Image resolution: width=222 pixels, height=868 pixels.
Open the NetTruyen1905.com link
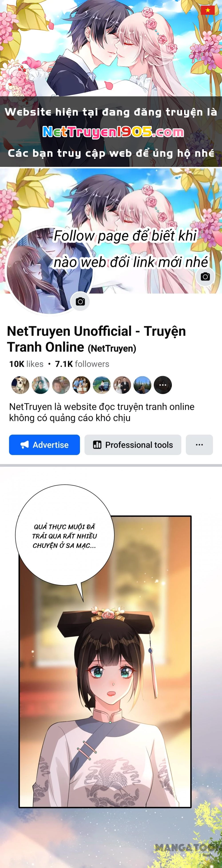click(x=113, y=132)
